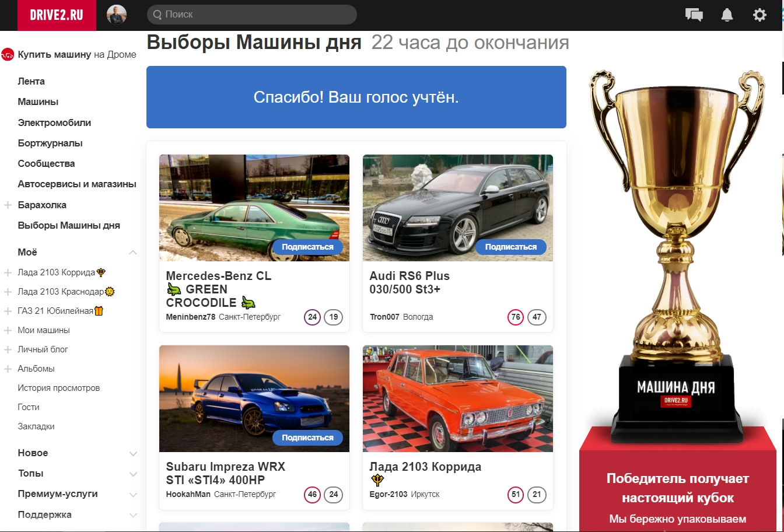
Task: Open the messages chat icon
Action: 694,15
